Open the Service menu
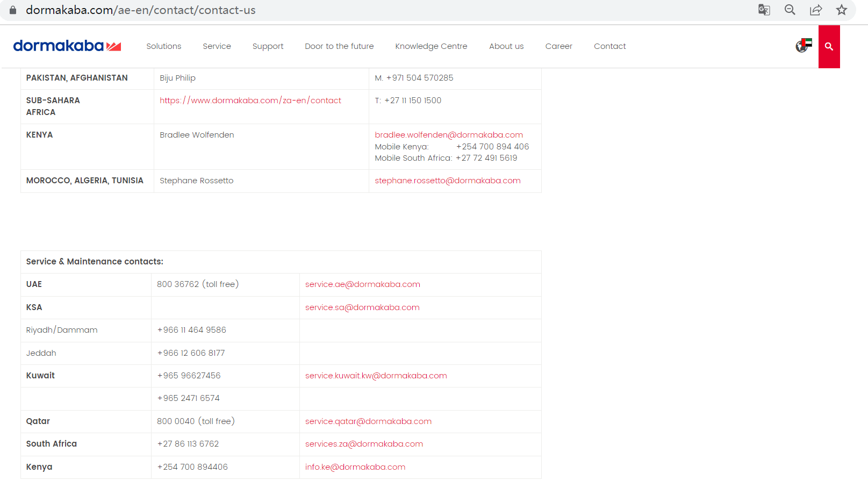The image size is (868, 488). pyautogui.click(x=217, y=46)
